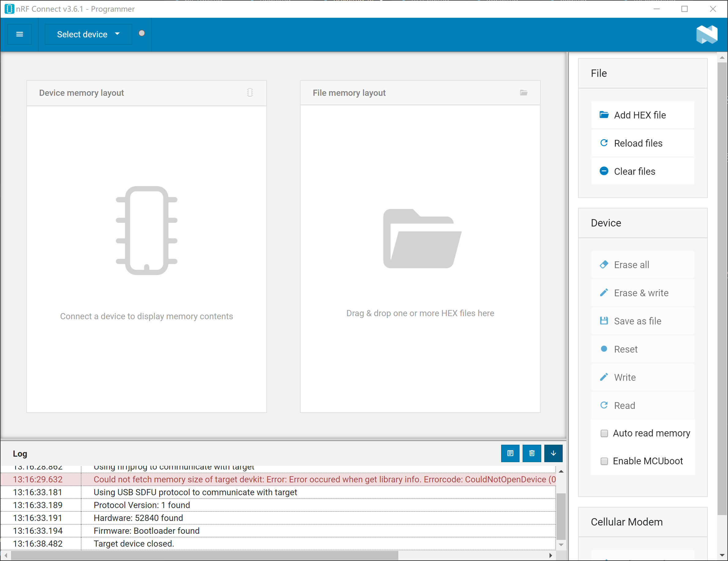Open the hamburger main menu
The image size is (728, 561).
pos(19,34)
